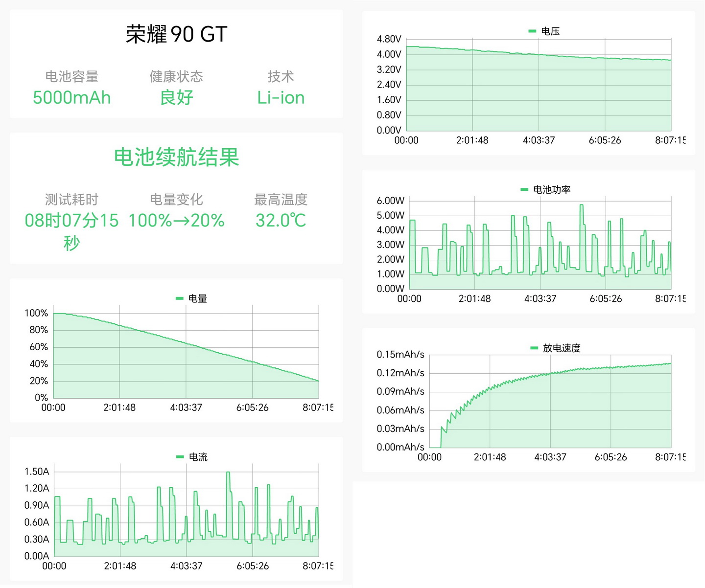Toggle the 电流 chart legend entry
Viewport: 705px width, 588px height.
(191, 457)
